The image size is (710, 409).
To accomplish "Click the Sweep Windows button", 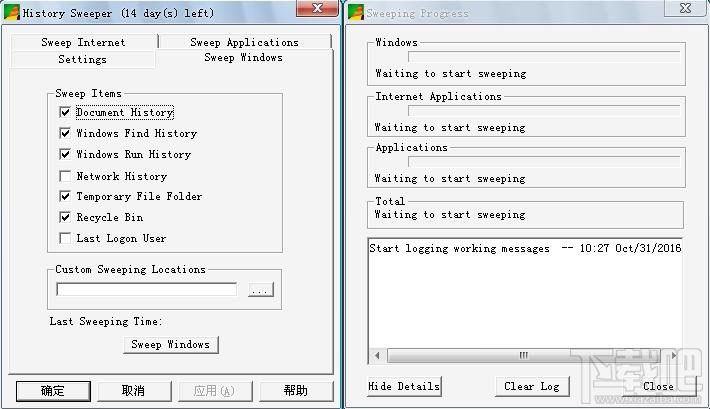I will point(171,345).
